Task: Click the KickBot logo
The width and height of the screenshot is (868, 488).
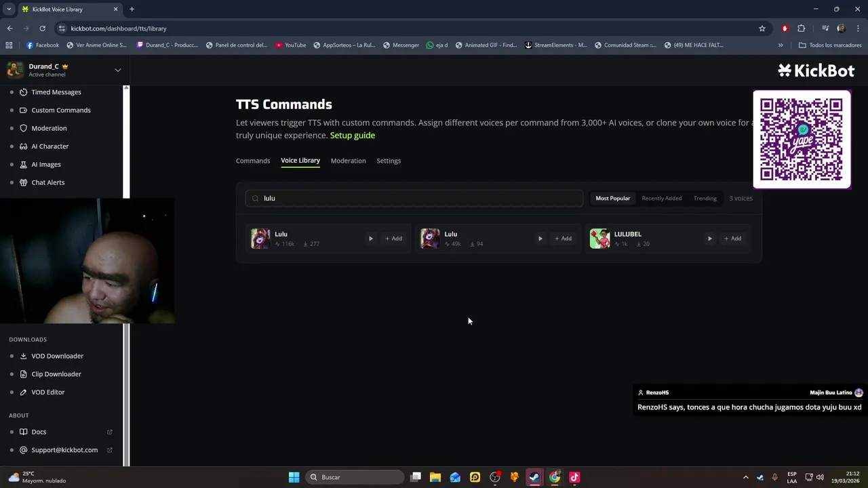Action: pyautogui.click(x=816, y=70)
